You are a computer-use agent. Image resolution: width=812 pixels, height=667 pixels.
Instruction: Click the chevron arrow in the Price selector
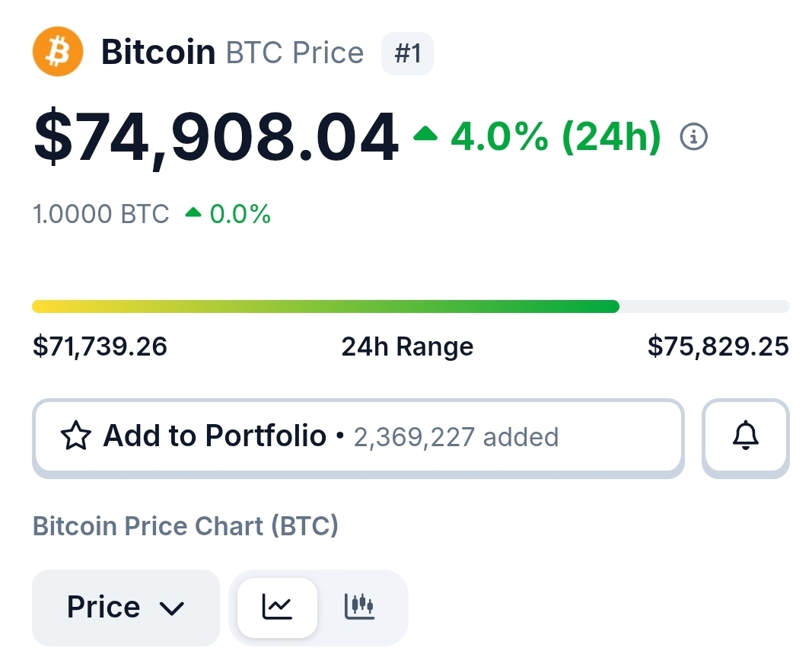pyautogui.click(x=172, y=608)
